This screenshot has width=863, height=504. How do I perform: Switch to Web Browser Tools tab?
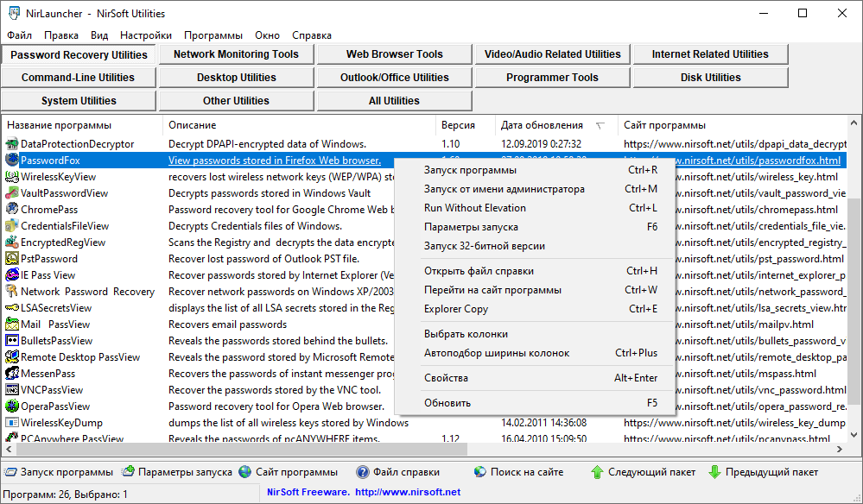[394, 54]
